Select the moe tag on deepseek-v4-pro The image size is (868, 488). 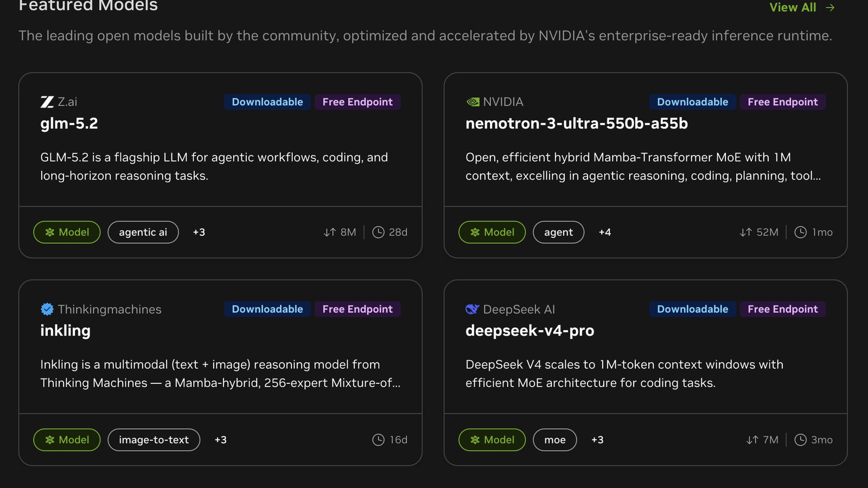coord(555,440)
